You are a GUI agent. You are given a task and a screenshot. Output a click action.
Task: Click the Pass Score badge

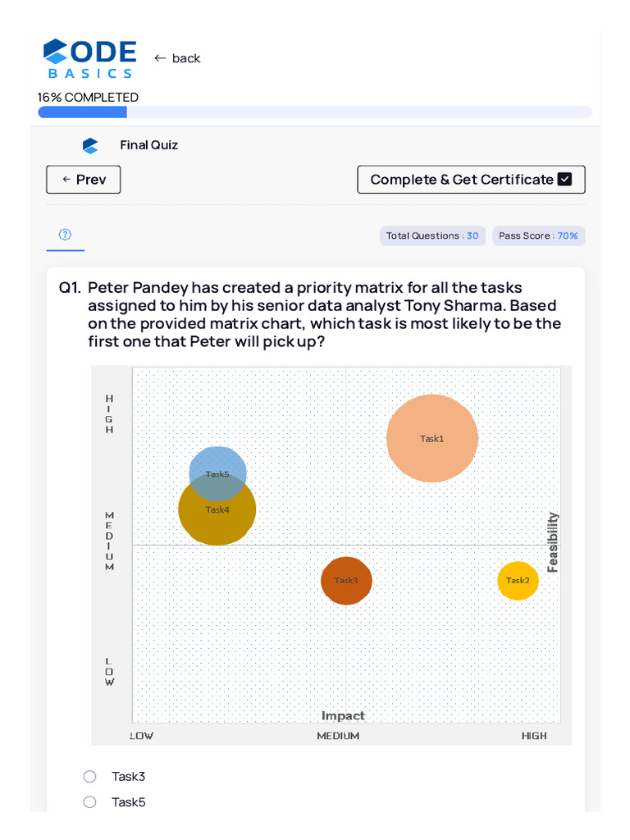coord(538,236)
